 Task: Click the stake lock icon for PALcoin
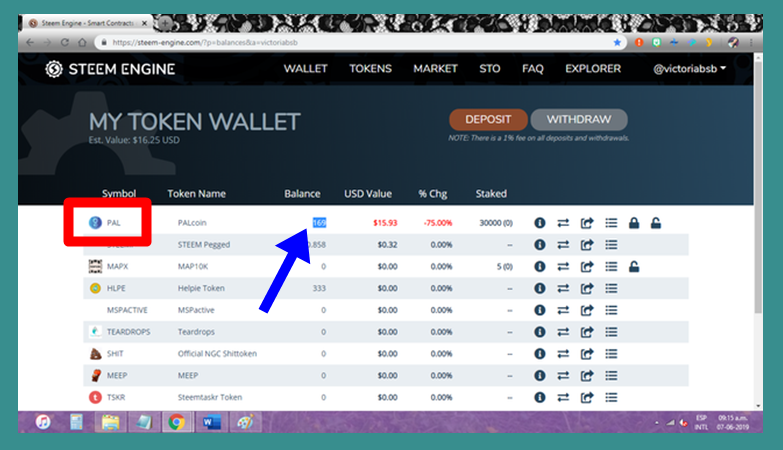click(634, 223)
